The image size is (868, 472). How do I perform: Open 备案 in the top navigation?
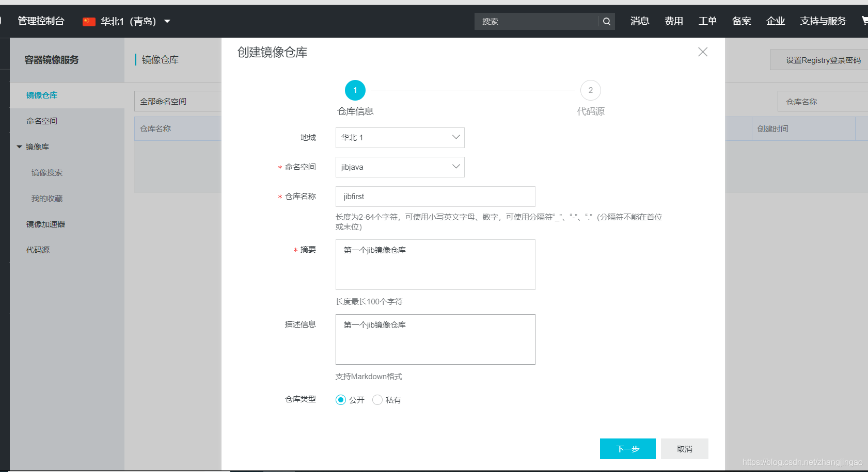pyautogui.click(x=741, y=21)
